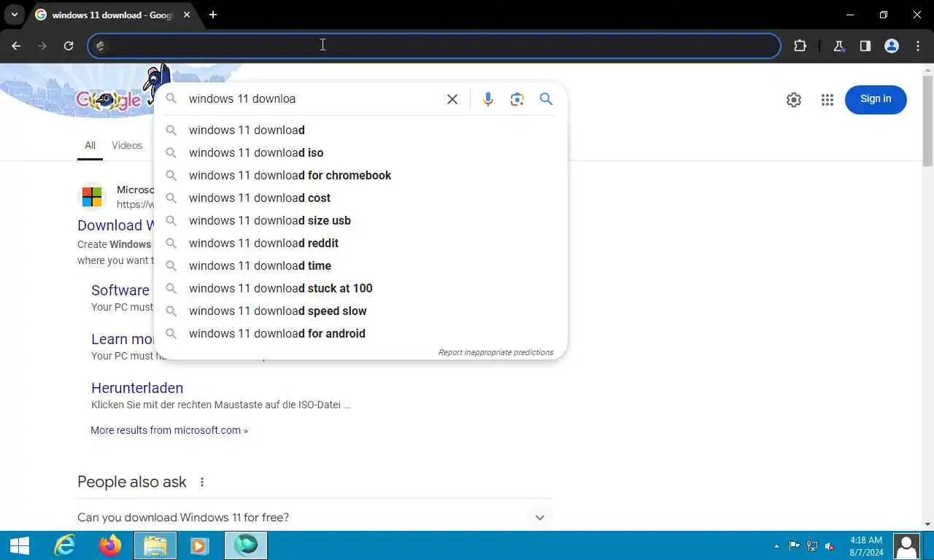
Task: Open People also ask options menu
Action: (202, 482)
